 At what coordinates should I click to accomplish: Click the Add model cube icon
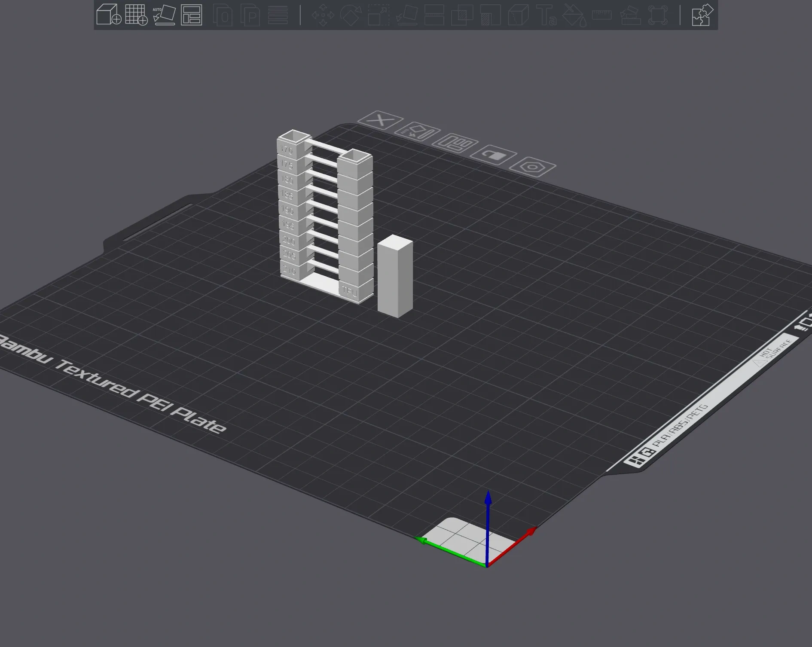pos(108,15)
